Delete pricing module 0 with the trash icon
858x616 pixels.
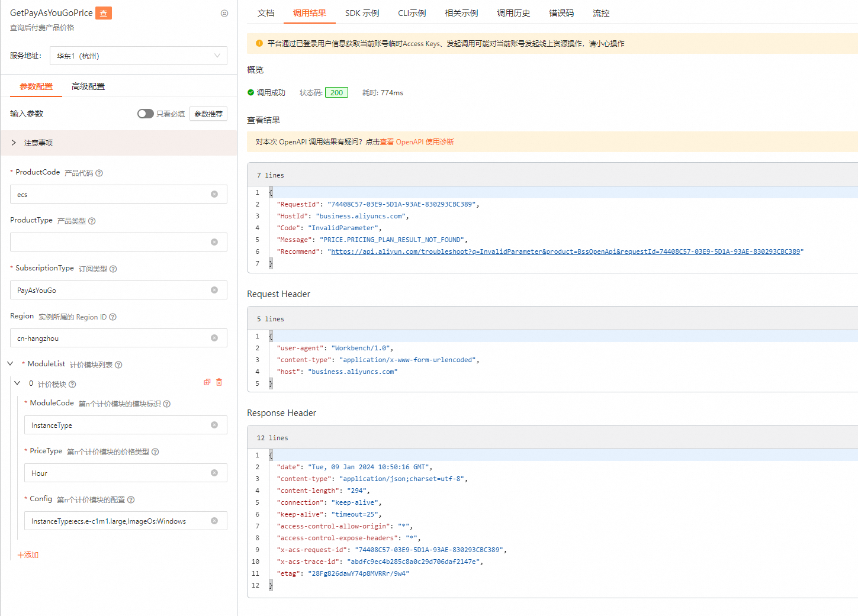(x=219, y=382)
